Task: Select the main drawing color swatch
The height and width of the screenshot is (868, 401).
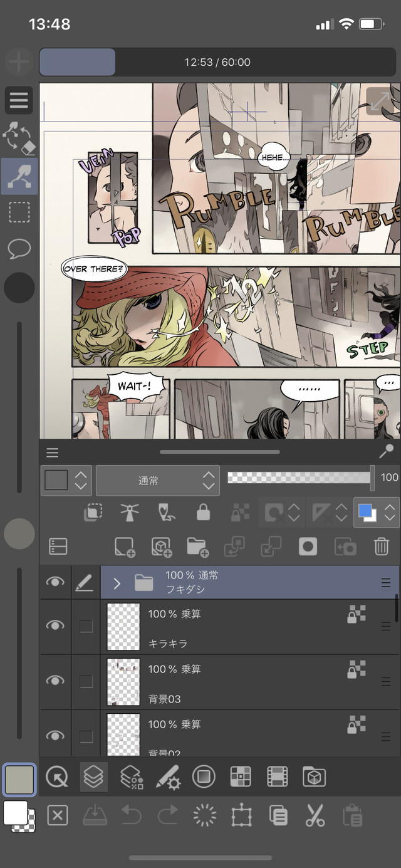Action: pos(19,780)
